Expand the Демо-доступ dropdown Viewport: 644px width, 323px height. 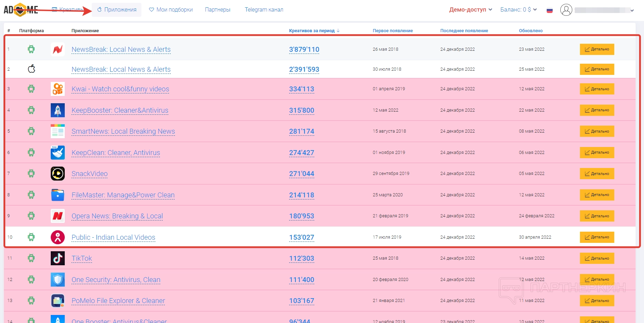point(470,10)
